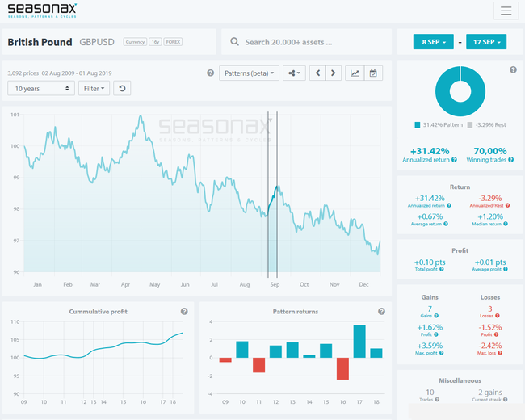Click the red 2011 loss bar

258,365
